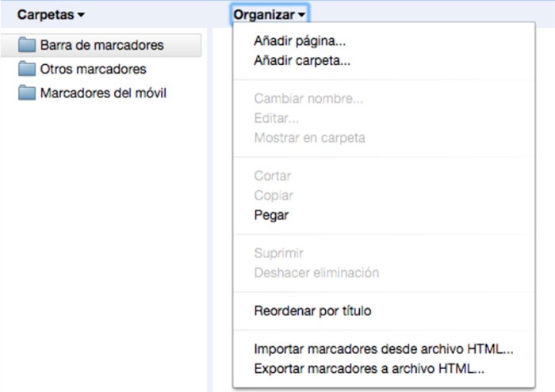Select Añadir página menu entry
This screenshot has height=392, width=555.
pyautogui.click(x=300, y=41)
